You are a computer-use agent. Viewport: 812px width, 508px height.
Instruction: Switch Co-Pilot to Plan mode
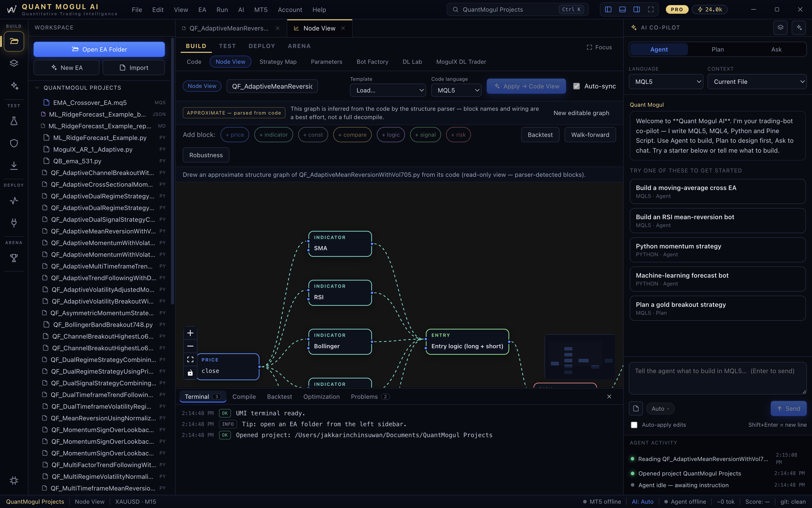(717, 49)
